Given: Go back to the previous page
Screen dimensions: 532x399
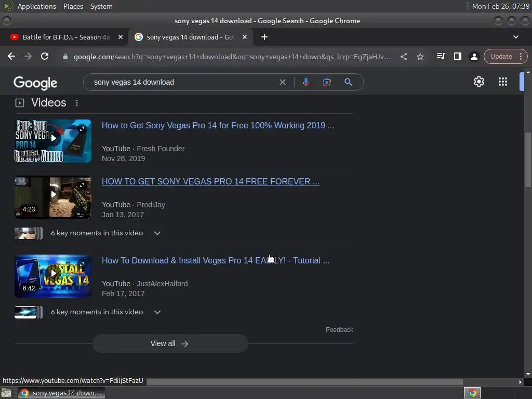Looking at the screenshot, I should point(11,56).
